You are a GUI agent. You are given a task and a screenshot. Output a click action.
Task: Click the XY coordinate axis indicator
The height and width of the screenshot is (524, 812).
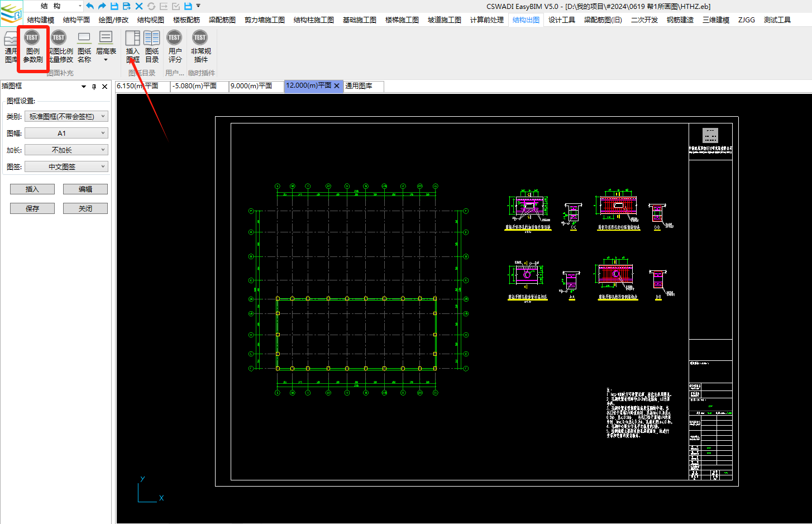pos(150,489)
